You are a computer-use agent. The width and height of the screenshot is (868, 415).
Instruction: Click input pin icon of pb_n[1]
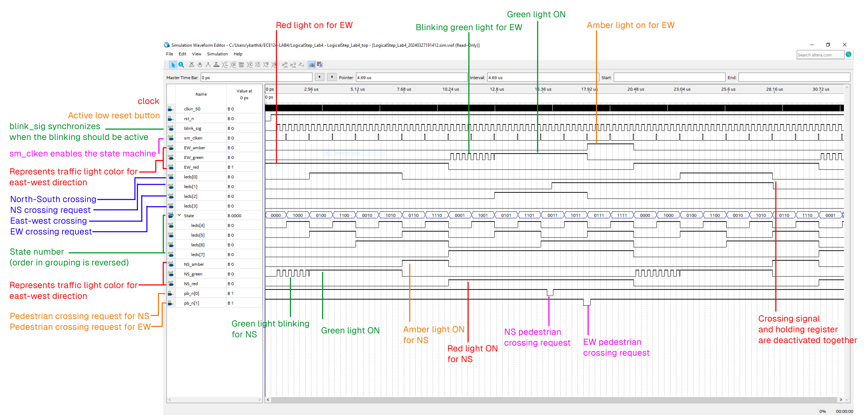171,303
